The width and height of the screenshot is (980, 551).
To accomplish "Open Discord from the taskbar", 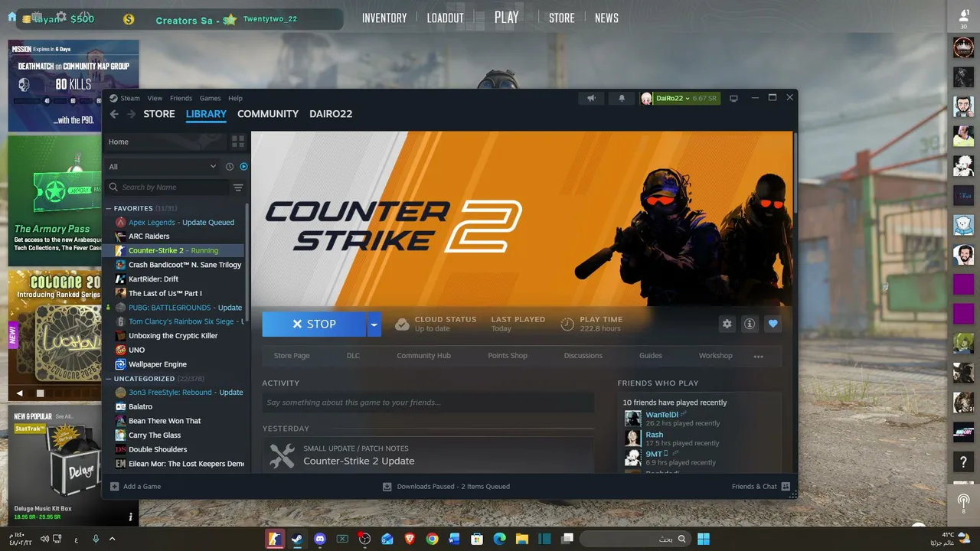I will [x=320, y=539].
